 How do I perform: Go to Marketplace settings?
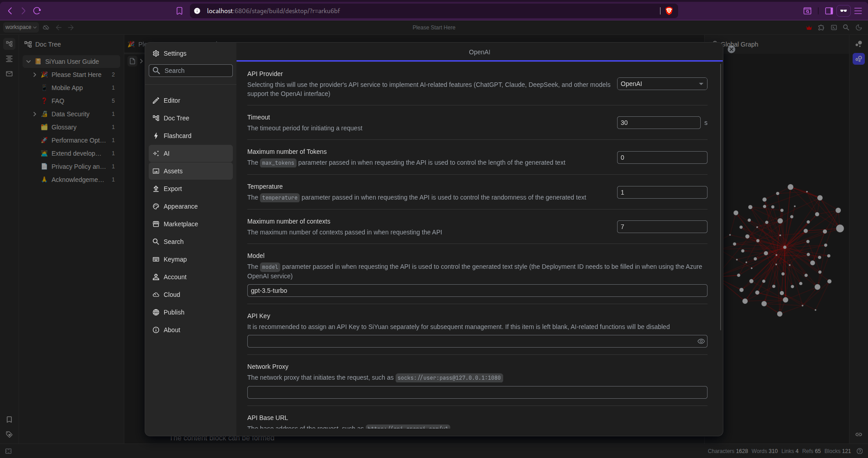[x=191, y=224]
